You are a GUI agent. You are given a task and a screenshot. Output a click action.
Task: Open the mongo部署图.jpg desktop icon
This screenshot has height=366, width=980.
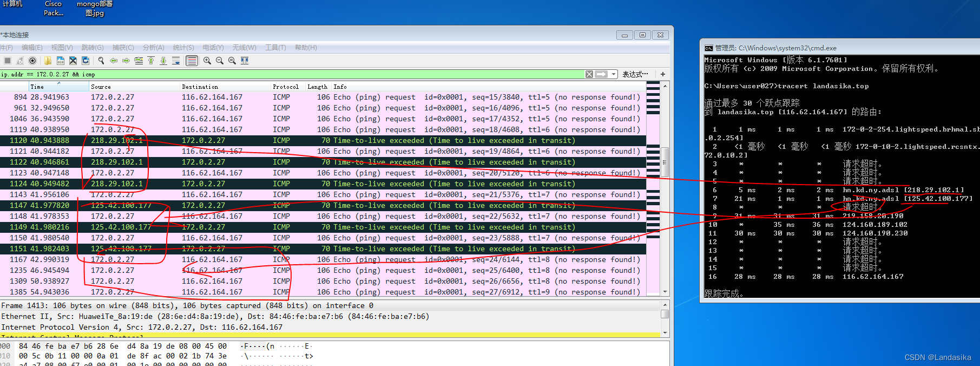[95, 9]
